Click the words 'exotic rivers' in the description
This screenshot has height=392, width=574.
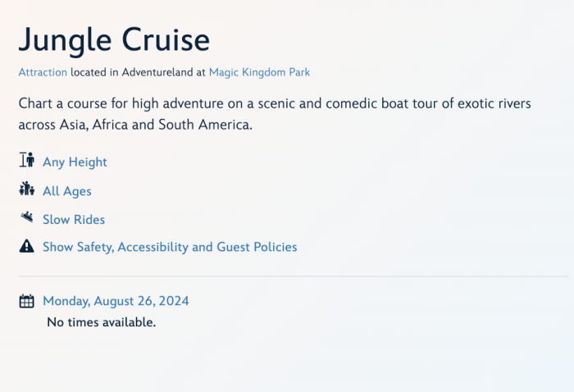click(x=492, y=104)
